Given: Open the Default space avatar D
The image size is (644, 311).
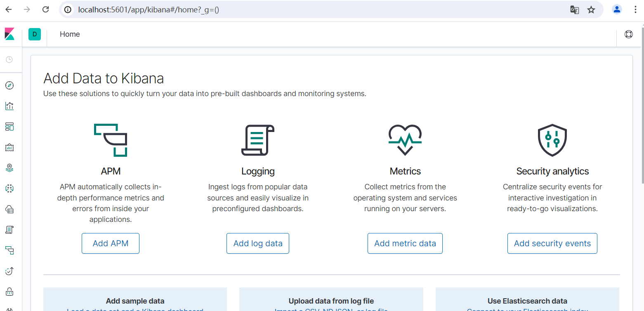Looking at the screenshot, I should (35, 34).
